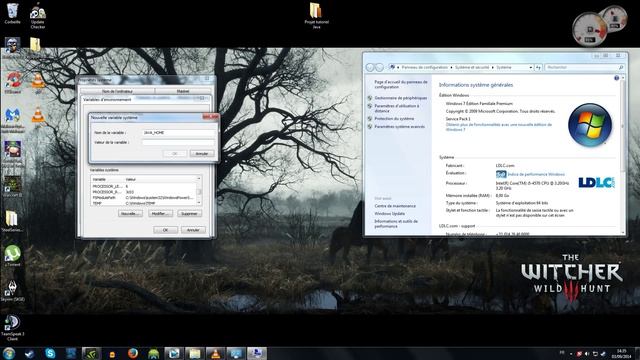Open Gestionnaire de périphériques link

(400, 98)
